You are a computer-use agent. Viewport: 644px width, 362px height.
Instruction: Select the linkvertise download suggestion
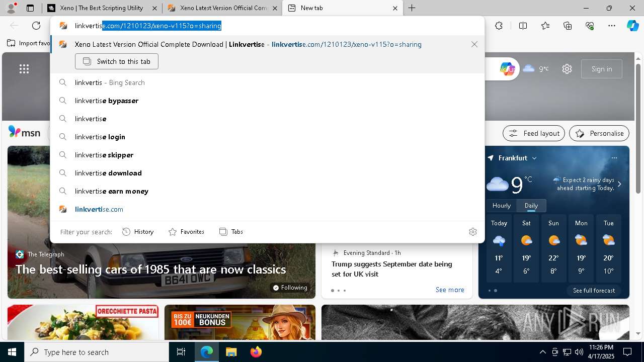pyautogui.click(x=267, y=173)
